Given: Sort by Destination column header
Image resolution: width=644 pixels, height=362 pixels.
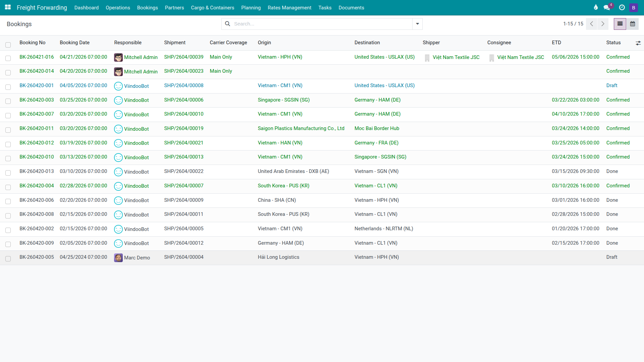Looking at the screenshot, I should (367, 43).
